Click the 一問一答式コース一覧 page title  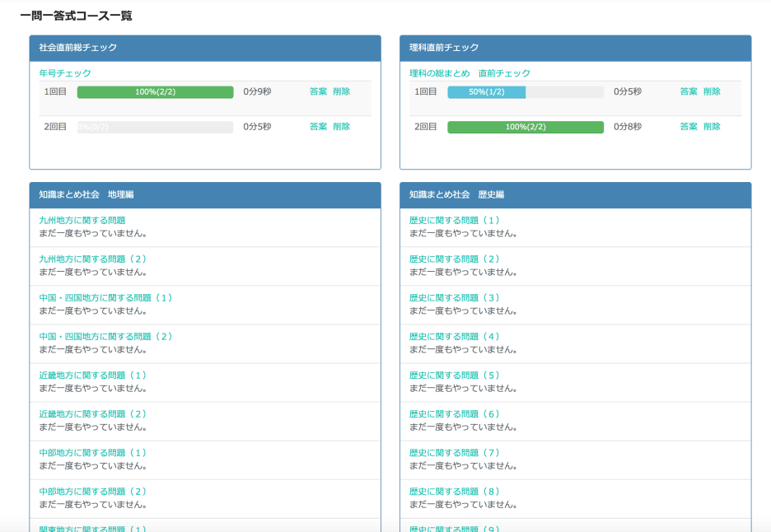(77, 16)
